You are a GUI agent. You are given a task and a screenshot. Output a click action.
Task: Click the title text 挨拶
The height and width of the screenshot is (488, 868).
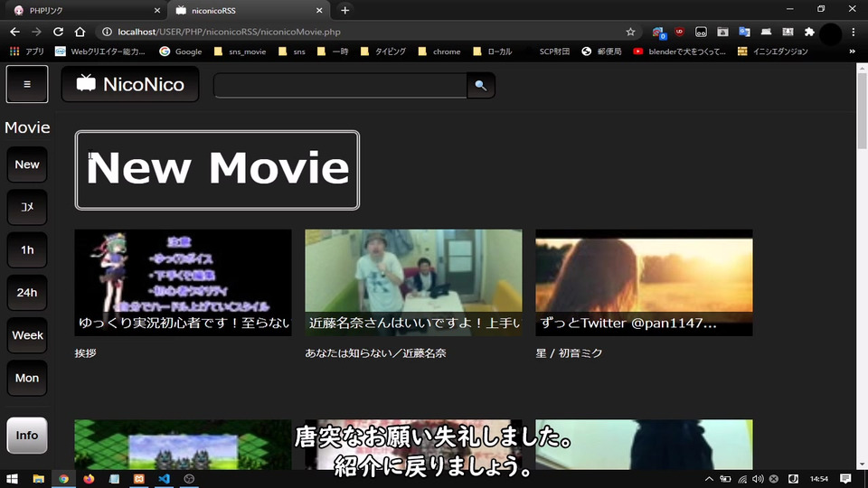pos(86,353)
